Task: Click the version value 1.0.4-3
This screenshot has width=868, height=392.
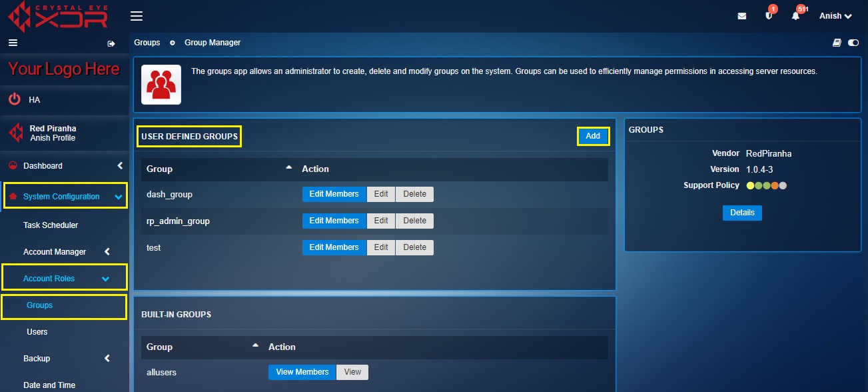Action: (x=759, y=169)
